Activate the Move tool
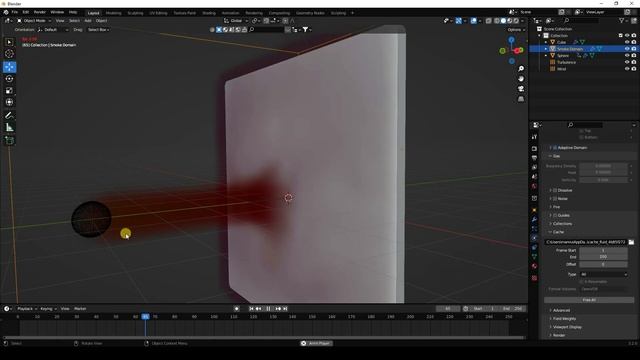The image size is (640, 360). coord(9,67)
